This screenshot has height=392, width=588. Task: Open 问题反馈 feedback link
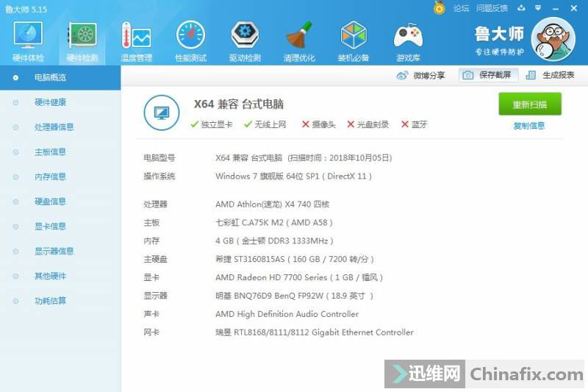pos(492,8)
